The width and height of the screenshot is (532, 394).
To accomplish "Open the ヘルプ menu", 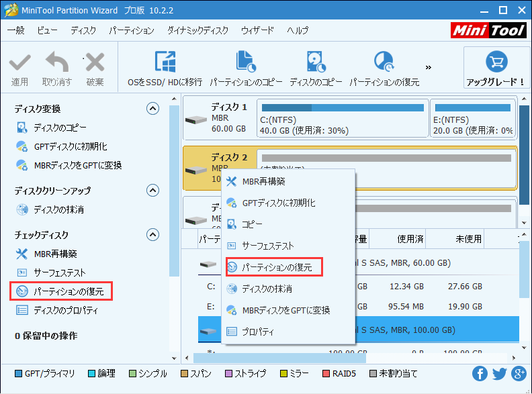I will [x=298, y=30].
